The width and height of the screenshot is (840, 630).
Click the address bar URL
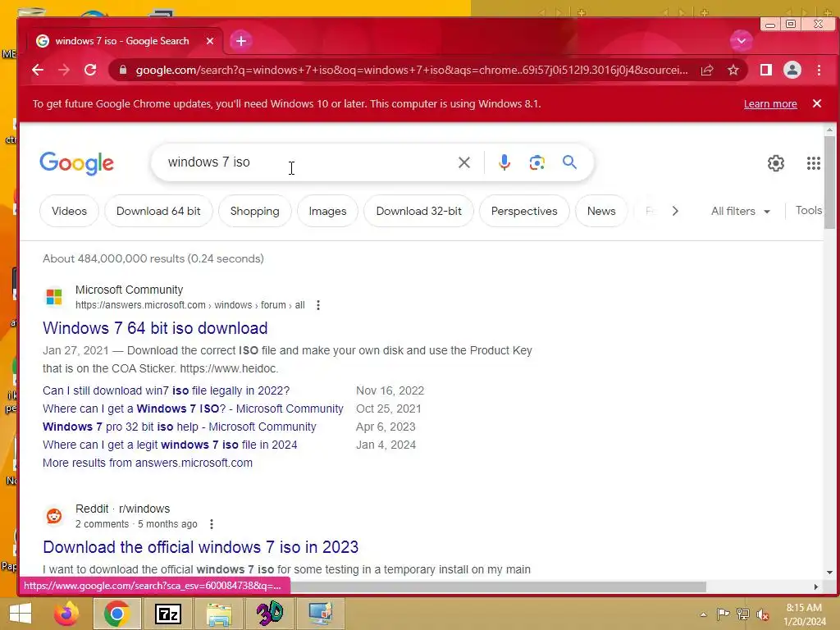[x=412, y=70]
